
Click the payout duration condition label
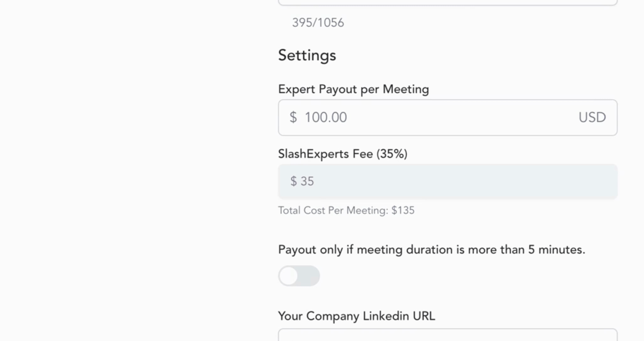coord(431,250)
